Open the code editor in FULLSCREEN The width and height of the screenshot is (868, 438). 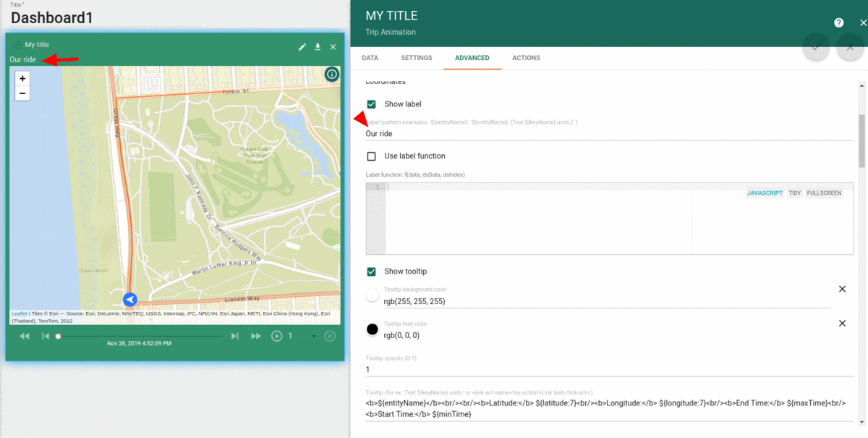pos(824,193)
